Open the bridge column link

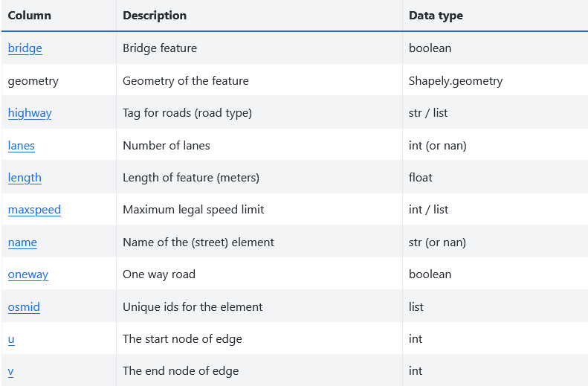(25, 48)
